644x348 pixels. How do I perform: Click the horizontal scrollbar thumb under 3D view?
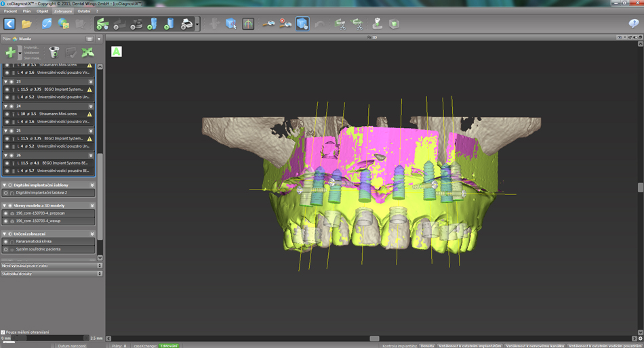[374, 339]
